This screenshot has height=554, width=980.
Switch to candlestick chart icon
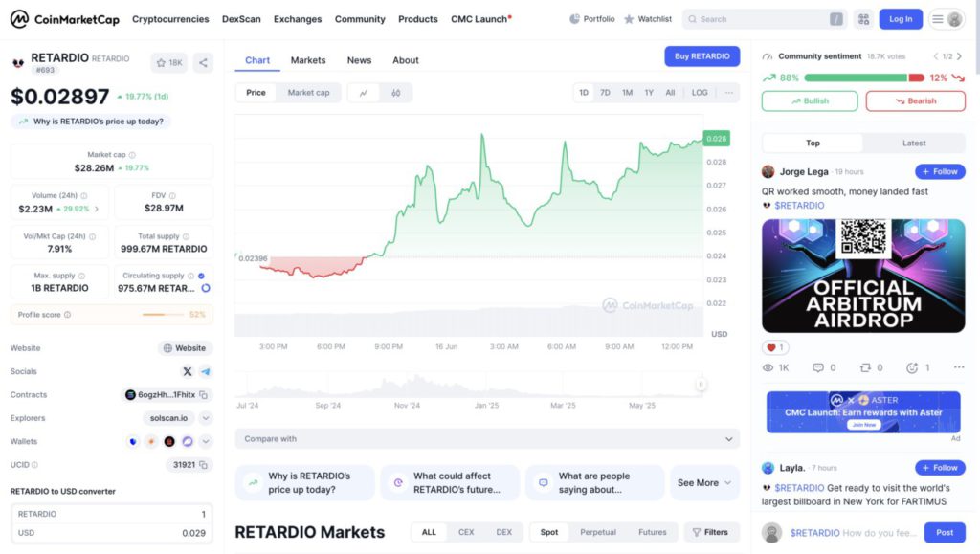pos(395,93)
